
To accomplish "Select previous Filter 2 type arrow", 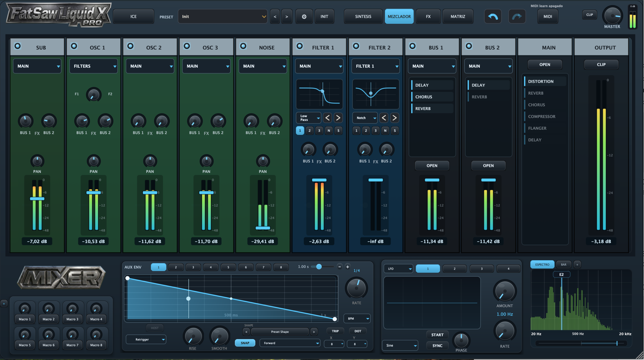I will pyautogui.click(x=384, y=118).
